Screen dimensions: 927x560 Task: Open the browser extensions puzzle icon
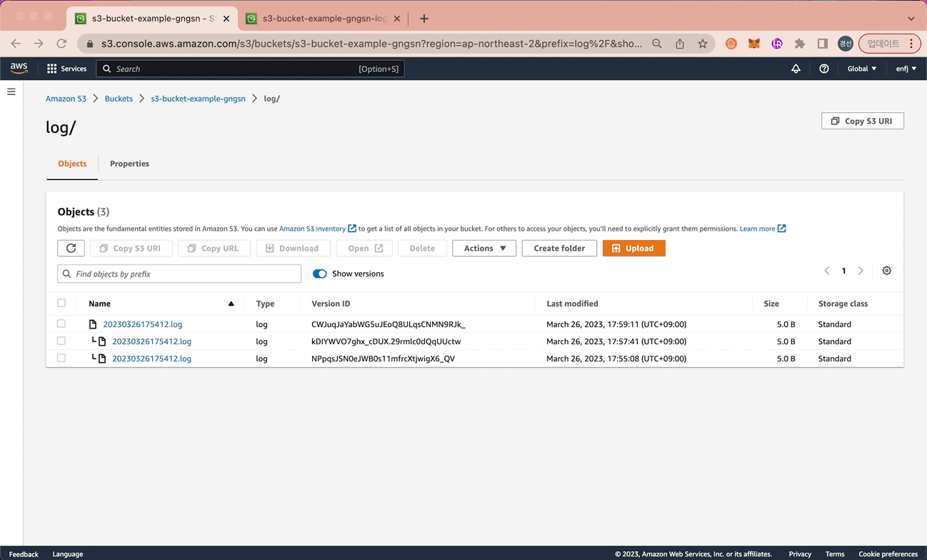[x=800, y=44]
